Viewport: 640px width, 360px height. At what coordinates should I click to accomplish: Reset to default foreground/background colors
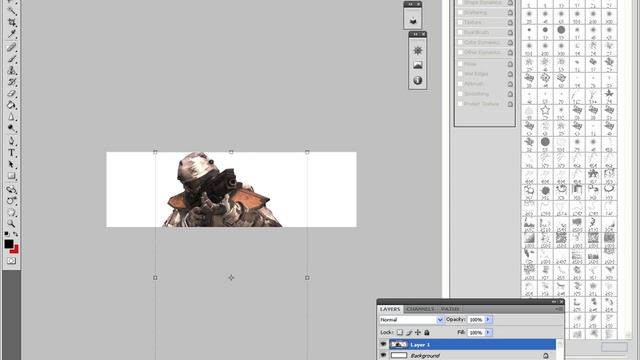[x=7, y=234]
